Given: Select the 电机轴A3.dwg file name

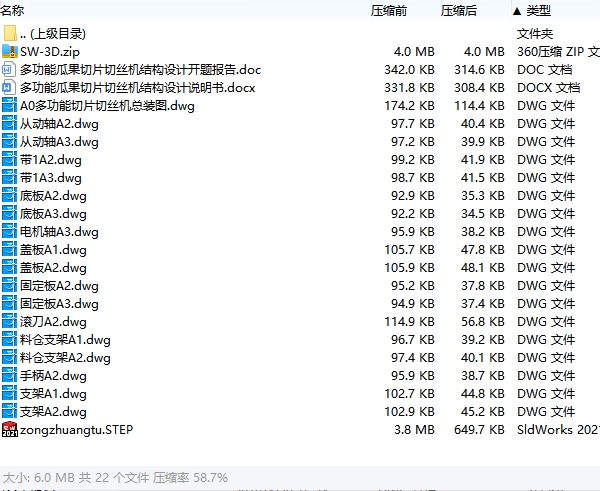Looking at the screenshot, I should click(x=59, y=232).
